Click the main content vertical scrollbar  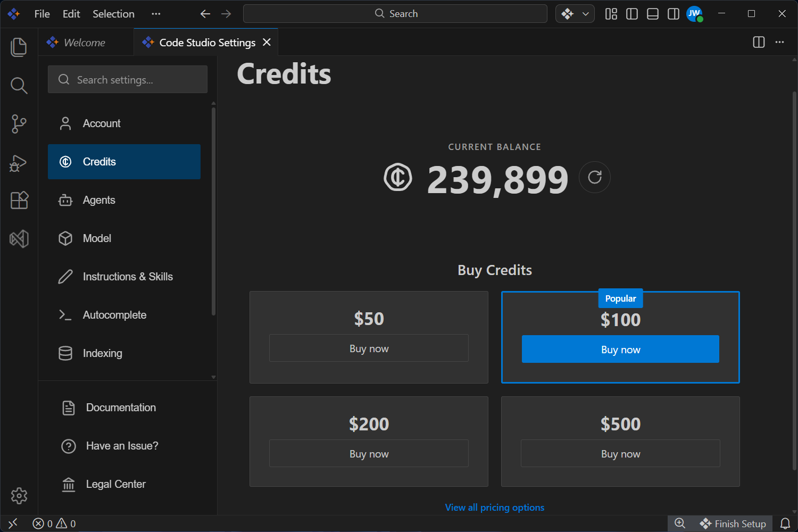[x=794, y=280]
